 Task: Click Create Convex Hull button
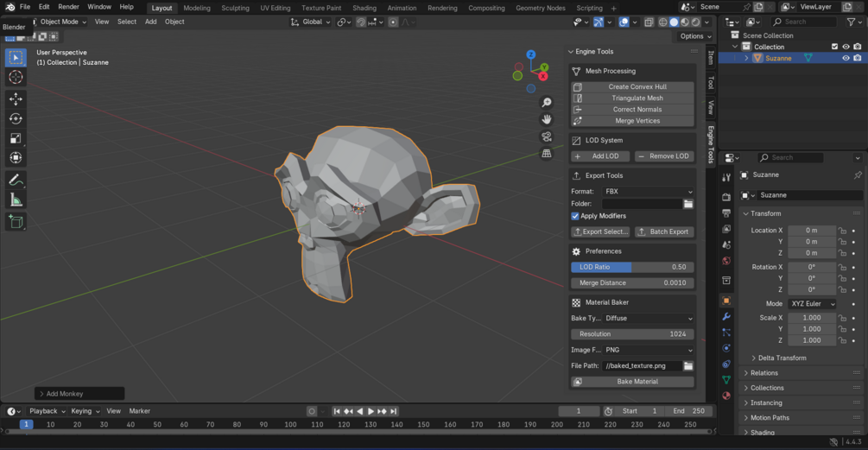point(632,87)
